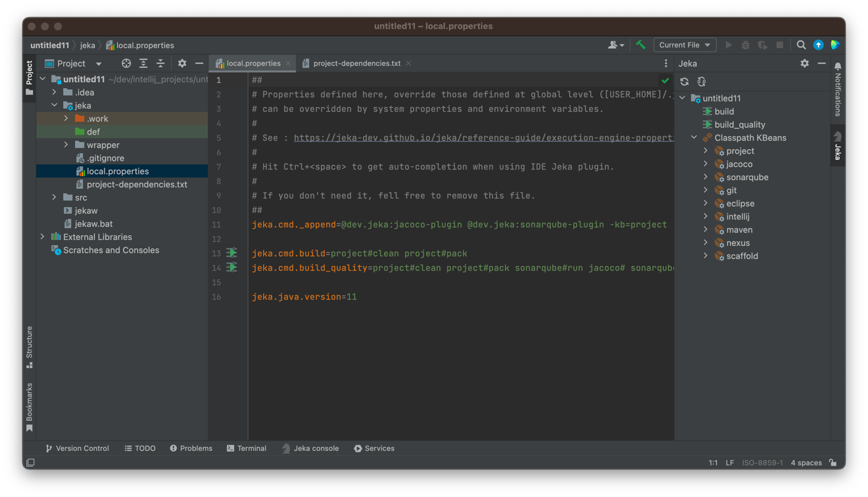This screenshot has height=497, width=868.
Task: Collapse Classpath KBeans node
Action: pyautogui.click(x=694, y=138)
